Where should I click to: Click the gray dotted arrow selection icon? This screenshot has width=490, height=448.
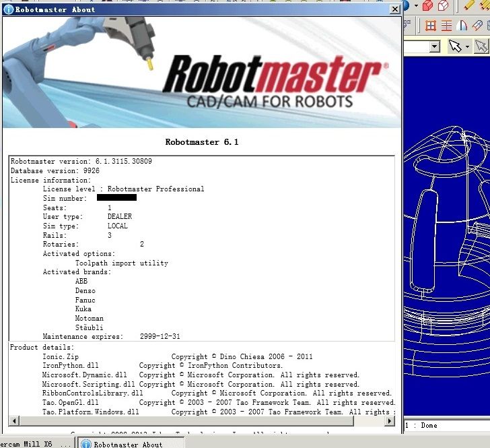(x=481, y=46)
